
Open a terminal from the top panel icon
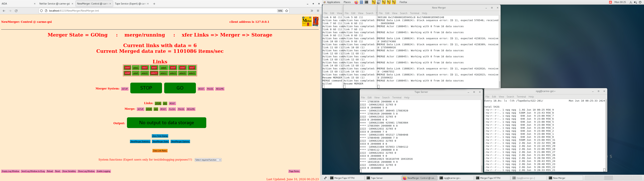click(x=366, y=2)
